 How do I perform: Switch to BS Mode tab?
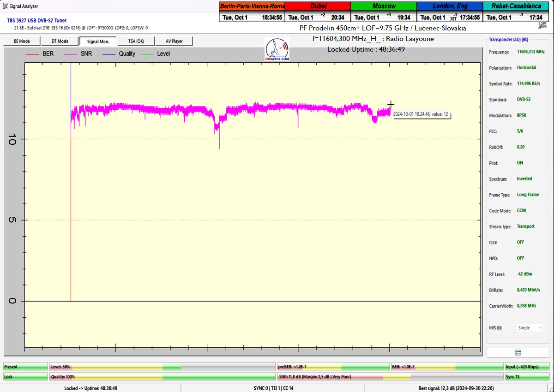click(21, 42)
